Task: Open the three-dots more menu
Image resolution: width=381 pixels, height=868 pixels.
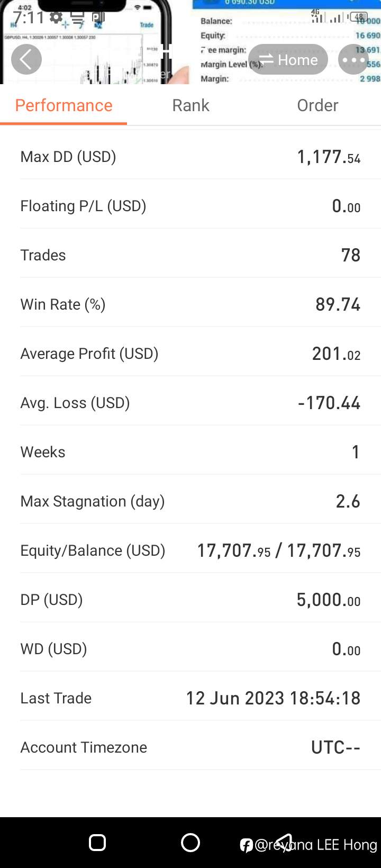Action: tap(353, 60)
